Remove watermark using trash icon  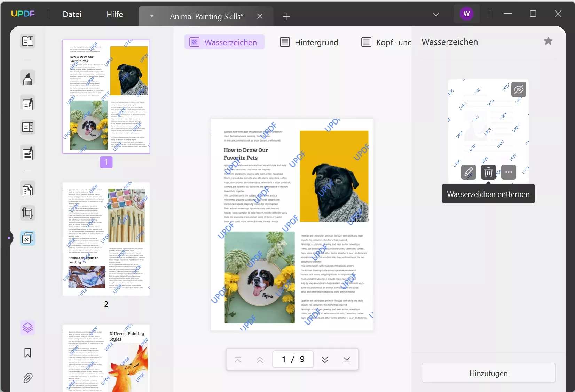488,172
